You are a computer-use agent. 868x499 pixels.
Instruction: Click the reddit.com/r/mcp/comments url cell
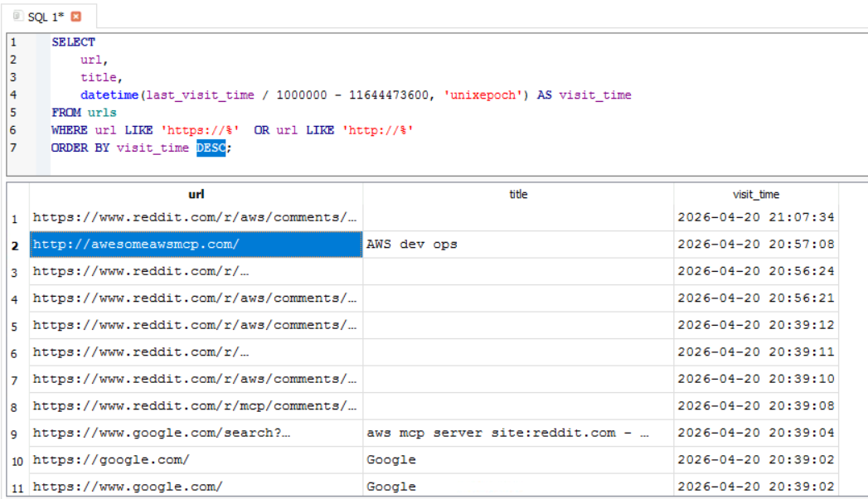pos(196,406)
